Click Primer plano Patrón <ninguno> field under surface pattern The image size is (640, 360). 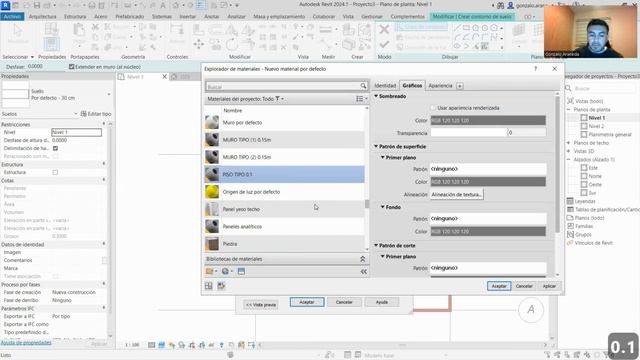pyautogui.click(x=488, y=169)
